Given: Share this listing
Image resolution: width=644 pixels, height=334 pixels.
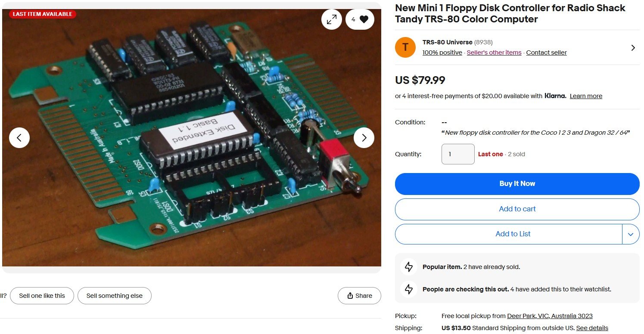Looking at the screenshot, I should 359,296.
